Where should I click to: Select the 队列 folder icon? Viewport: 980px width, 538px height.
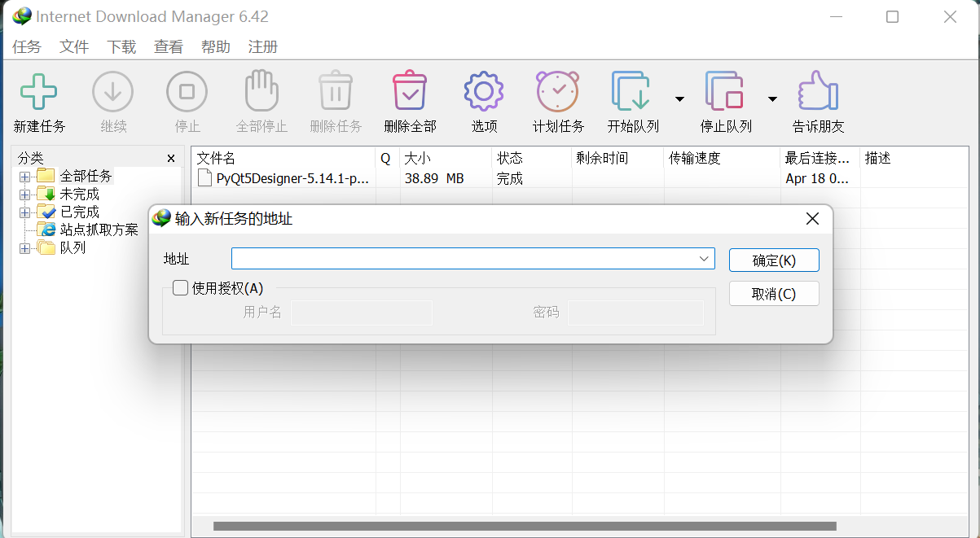point(46,247)
